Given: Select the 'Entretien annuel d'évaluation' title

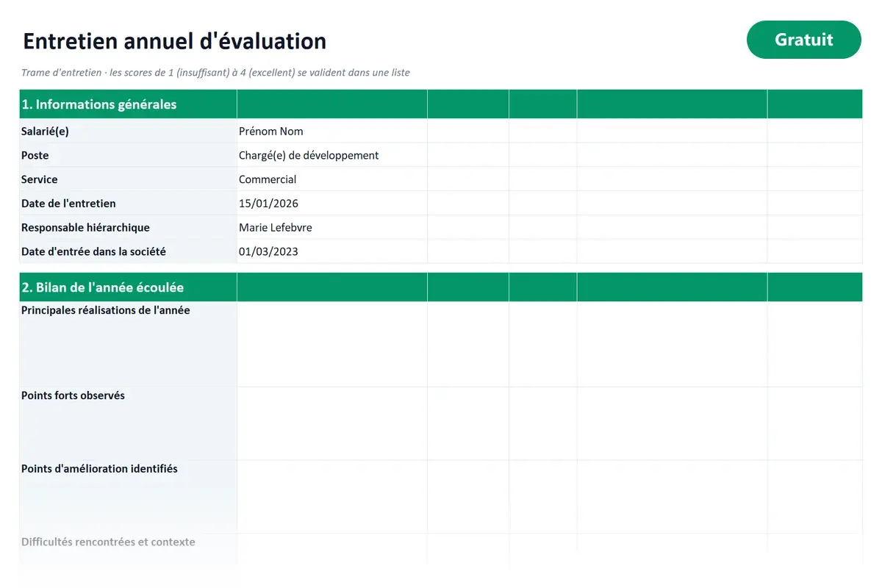Looking at the screenshot, I should [x=174, y=41].
